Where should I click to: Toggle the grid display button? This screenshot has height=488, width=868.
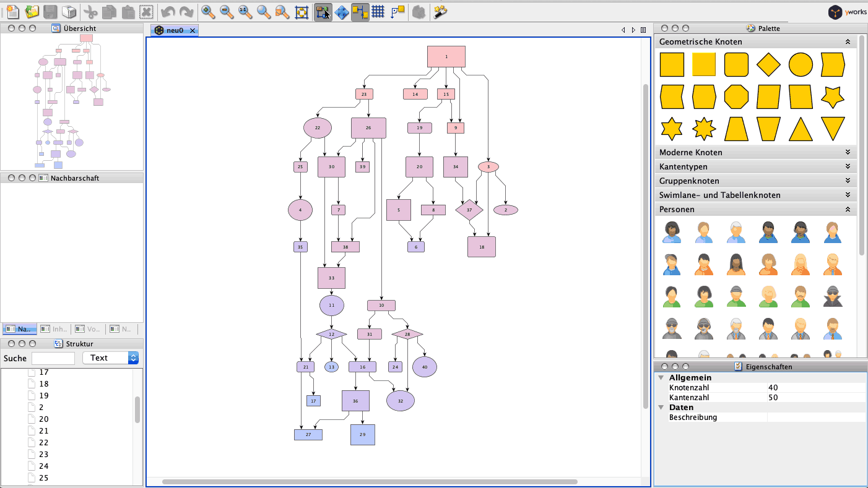tap(378, 12)
